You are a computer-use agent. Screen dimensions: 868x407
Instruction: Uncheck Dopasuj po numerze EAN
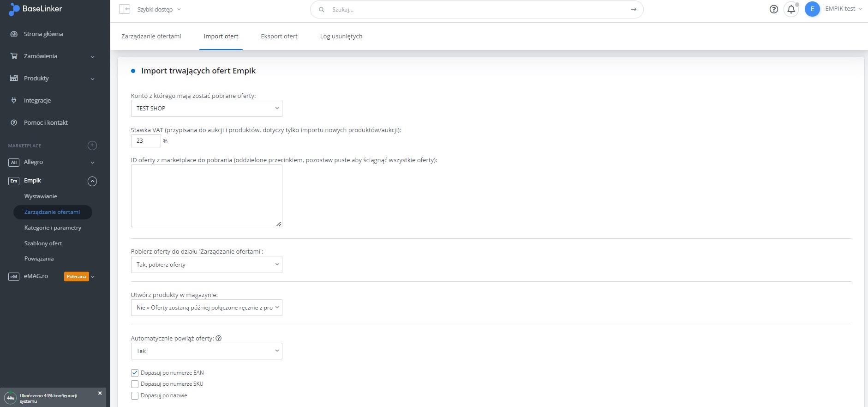click(x=135, y=373)
